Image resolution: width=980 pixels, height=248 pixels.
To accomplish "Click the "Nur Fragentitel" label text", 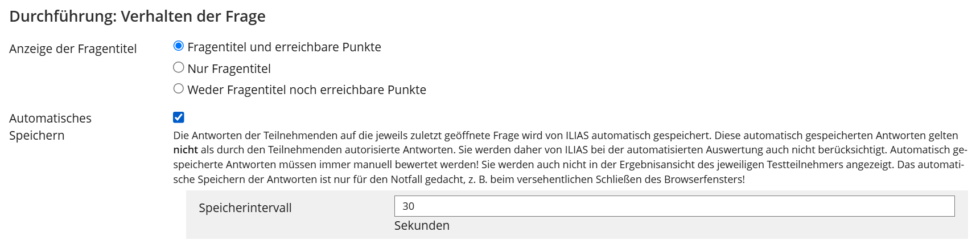I will pos(229,69).
